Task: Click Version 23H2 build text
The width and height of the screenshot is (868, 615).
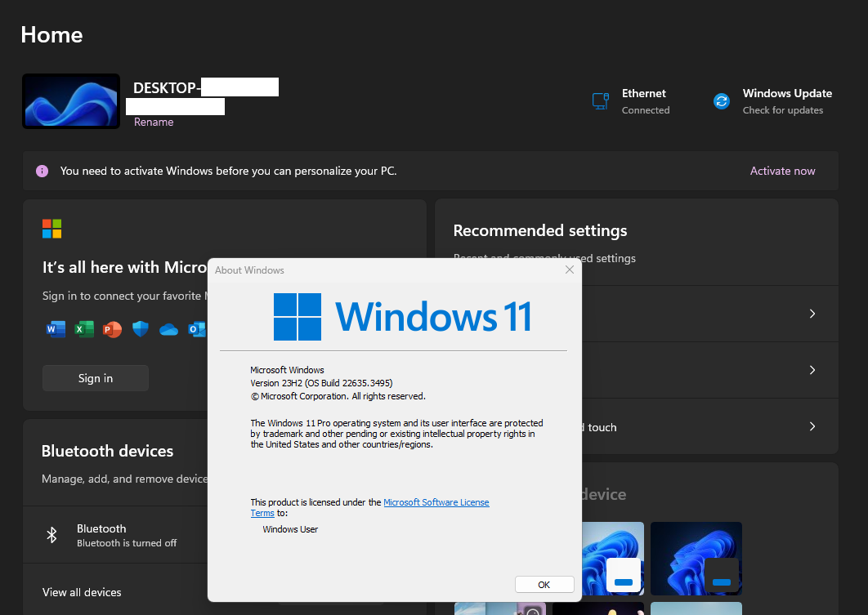Action: (x=322, y=383)
